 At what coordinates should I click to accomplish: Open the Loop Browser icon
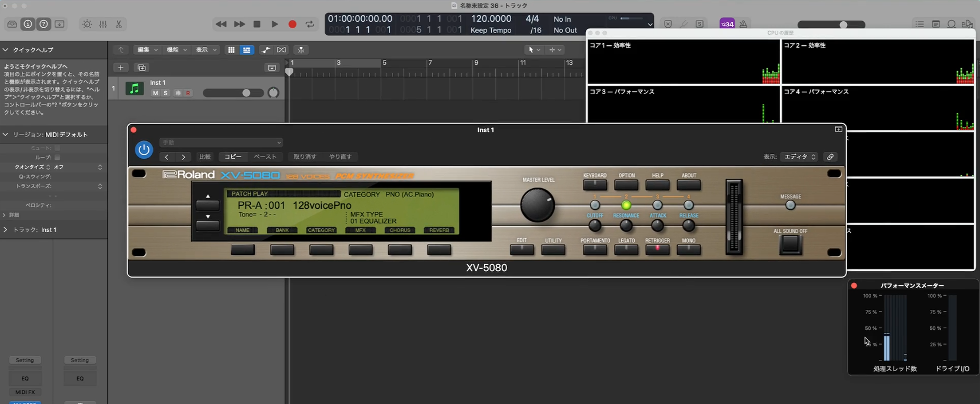tap(952, 24)
